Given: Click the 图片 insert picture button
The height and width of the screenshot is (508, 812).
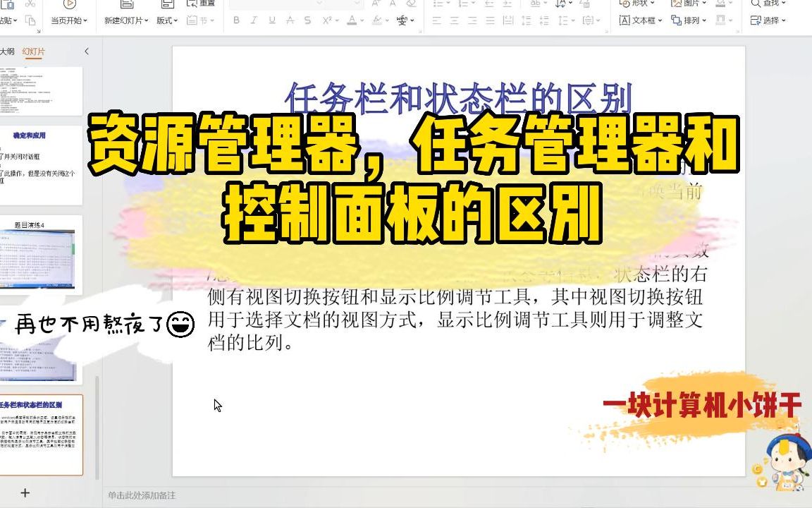Looking at the screenshot, I should (x=689, y=3).
